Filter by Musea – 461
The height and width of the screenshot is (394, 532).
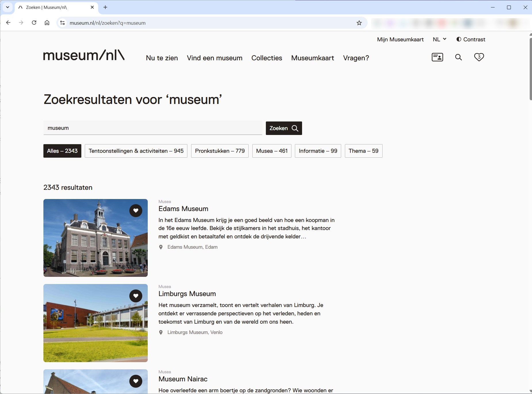pos(272,151)
